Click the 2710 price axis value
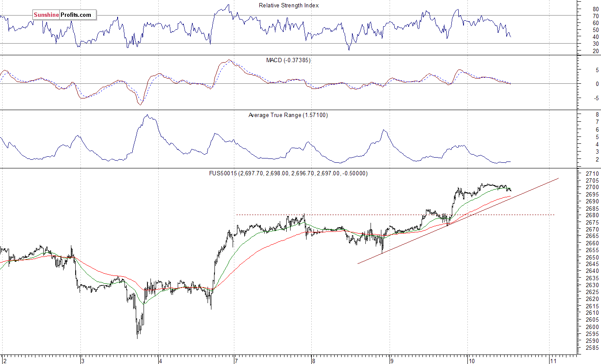Screen dimensions: 601x364 592,174
